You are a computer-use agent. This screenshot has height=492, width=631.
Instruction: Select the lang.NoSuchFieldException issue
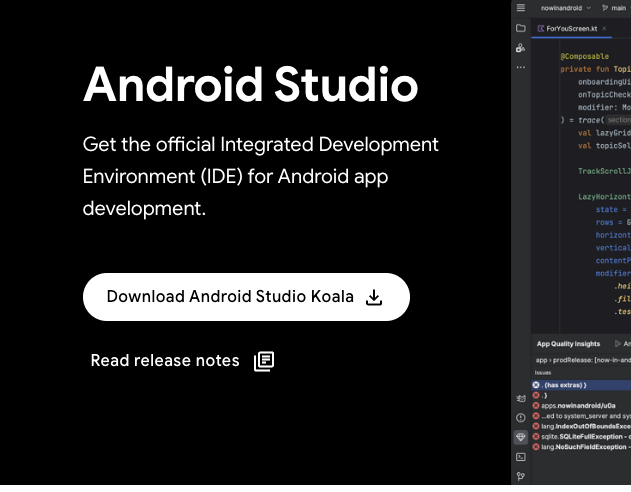pyautogui.click(x=581, y=447)
